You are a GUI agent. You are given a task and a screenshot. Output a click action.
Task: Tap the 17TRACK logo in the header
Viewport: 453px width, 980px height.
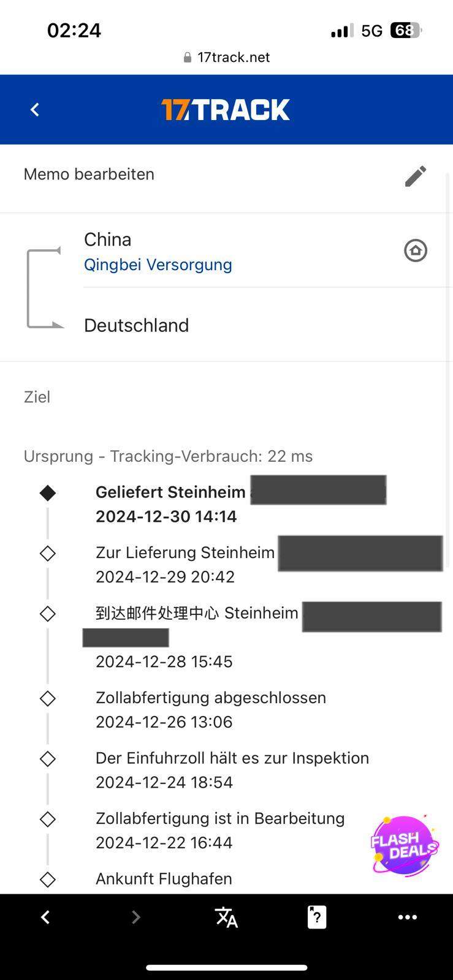pyautogui.click(x=227, y=109)
